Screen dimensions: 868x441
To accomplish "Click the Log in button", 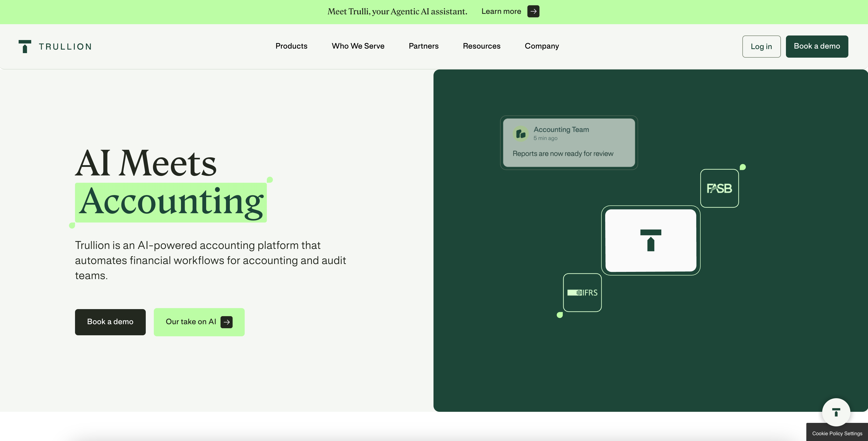I will click(x=761, y=46).
